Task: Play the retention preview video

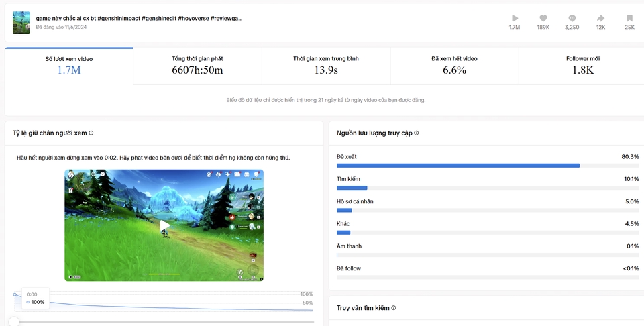Action: (x=164, y=225)
